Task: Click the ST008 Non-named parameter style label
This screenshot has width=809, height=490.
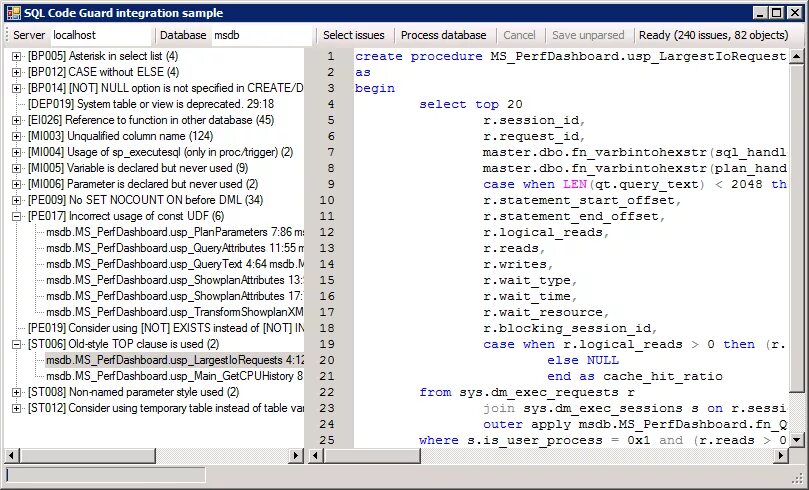Action: pos(134,392)
